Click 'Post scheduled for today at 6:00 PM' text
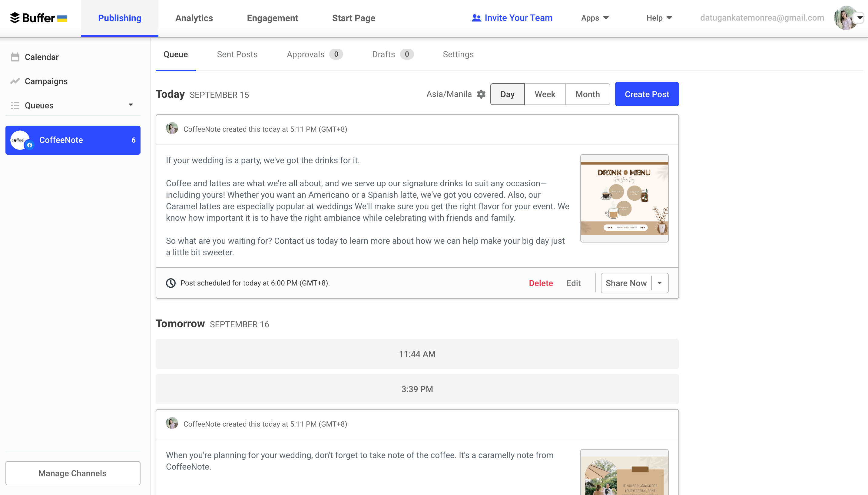 pos(255,283)
